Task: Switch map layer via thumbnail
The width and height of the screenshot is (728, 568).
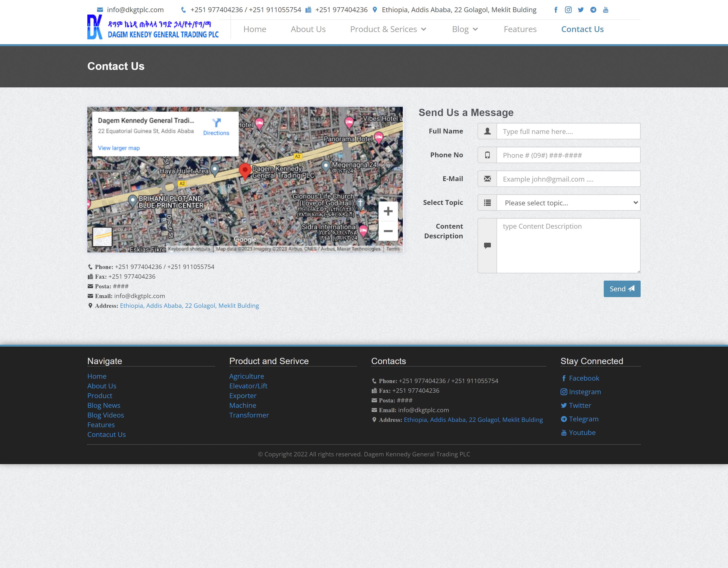Action: [x=102, y=237]
